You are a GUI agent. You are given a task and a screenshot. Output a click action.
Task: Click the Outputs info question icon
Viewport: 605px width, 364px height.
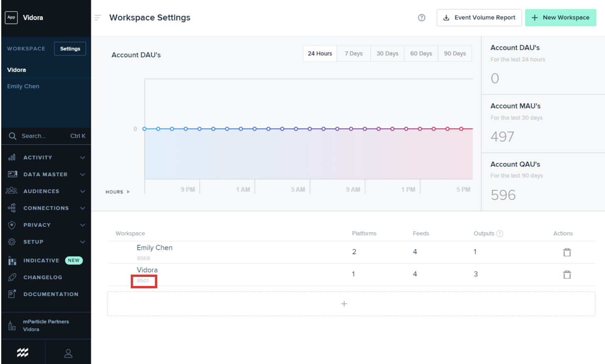pos(500,233)
